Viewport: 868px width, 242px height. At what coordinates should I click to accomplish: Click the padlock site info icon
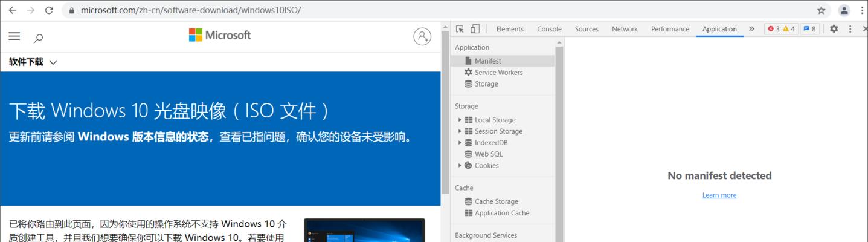tap(72, 10)
